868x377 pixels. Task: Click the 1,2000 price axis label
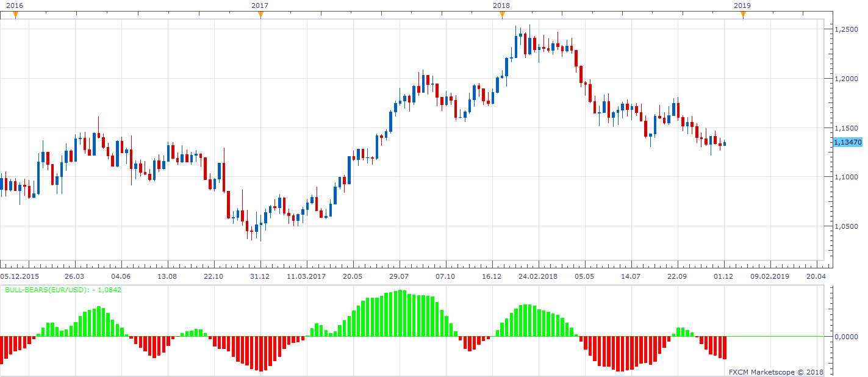pyautogui.click(x=846, y=79)
